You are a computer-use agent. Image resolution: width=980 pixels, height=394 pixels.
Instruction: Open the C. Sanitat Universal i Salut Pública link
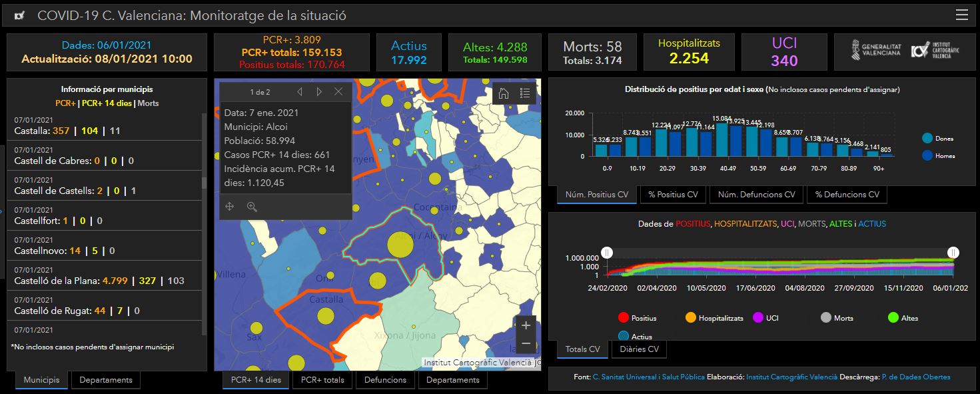click(x=648, y=377)
